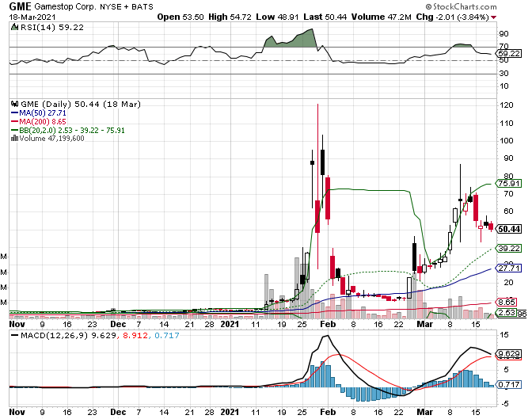Screen dimensions: 532x419
Task: Click the Volume 47,199,600 legend text
Action: click(52, 139)
